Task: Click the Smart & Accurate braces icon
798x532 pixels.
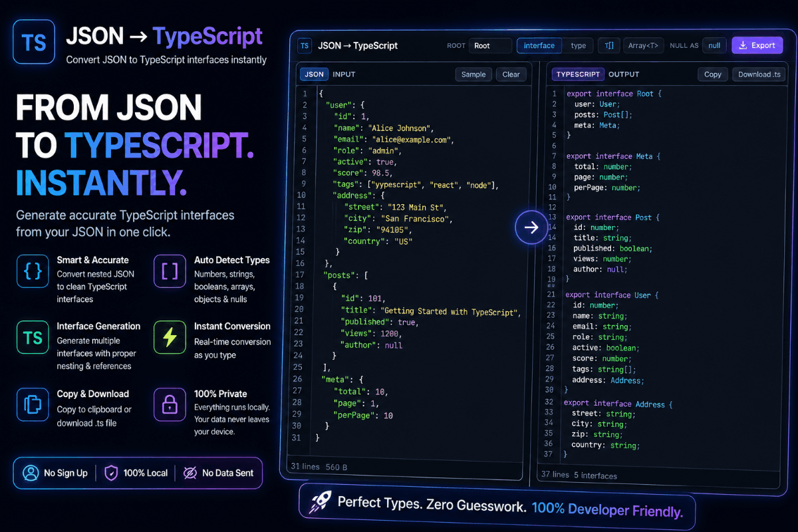Action: pyautogui.click(x=33, y=271)
